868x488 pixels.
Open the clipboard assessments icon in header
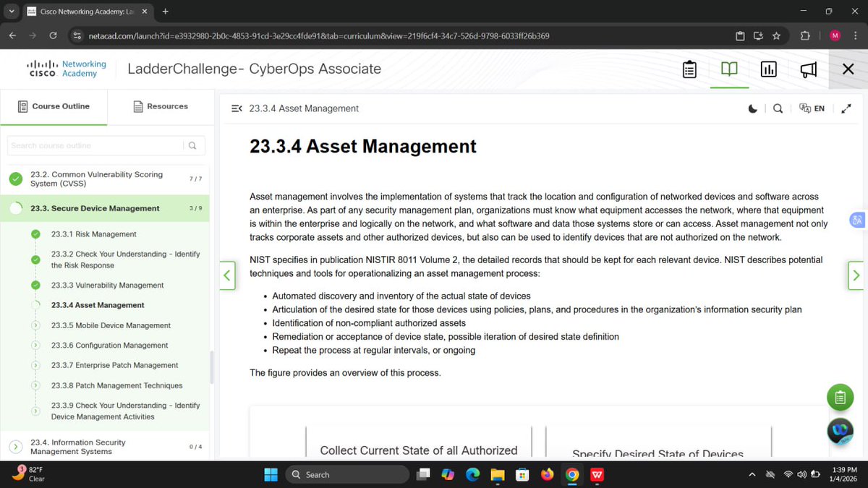[x=689, y=69]
